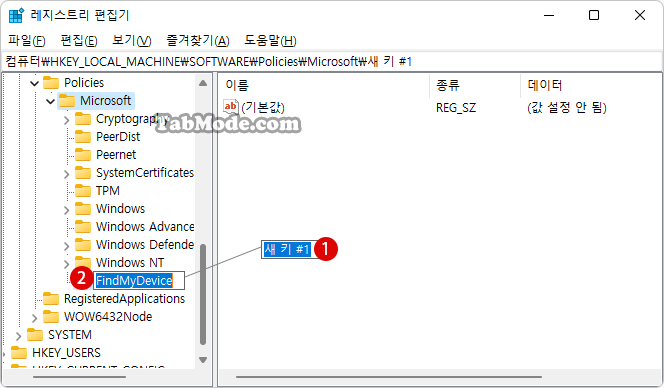Click the Policies folder icon
This screenshot has height=388, width=664.
click(51, 82)
